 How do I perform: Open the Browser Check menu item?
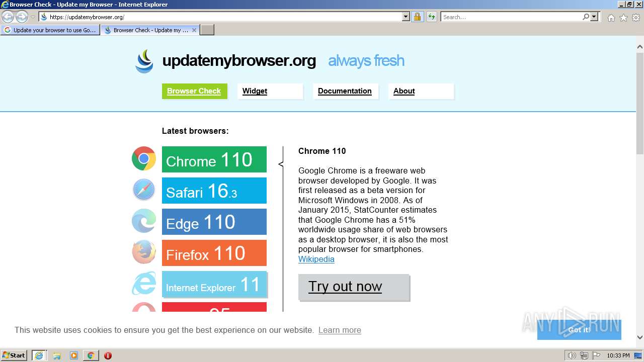point(194,91)
